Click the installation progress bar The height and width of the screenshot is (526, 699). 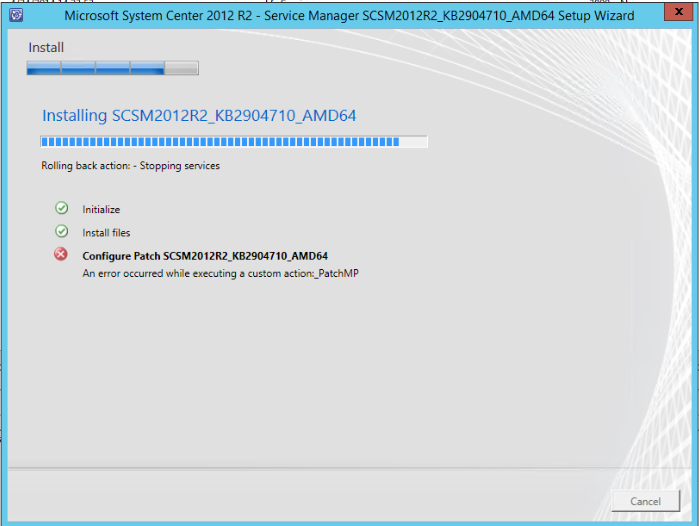(x=220, y=142)
